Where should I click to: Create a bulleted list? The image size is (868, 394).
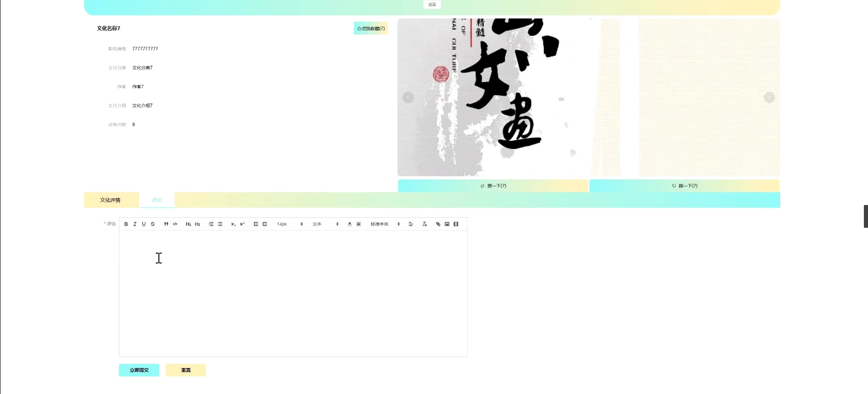tap(220, 224)
